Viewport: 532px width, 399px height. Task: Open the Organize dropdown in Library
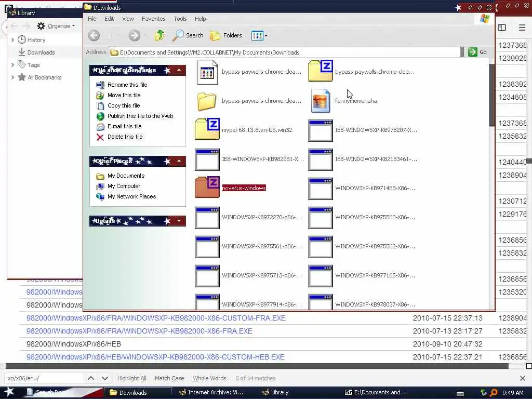(56, 26)
